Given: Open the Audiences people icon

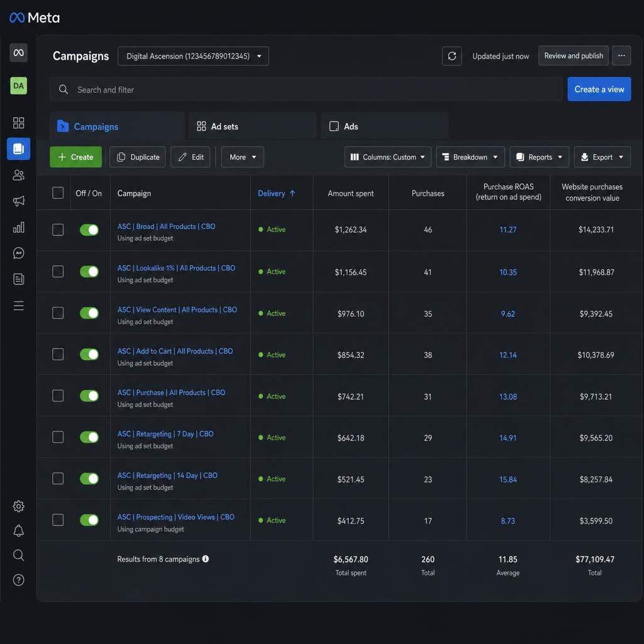Looking at the screenshot, I should (x=18, y=175).
